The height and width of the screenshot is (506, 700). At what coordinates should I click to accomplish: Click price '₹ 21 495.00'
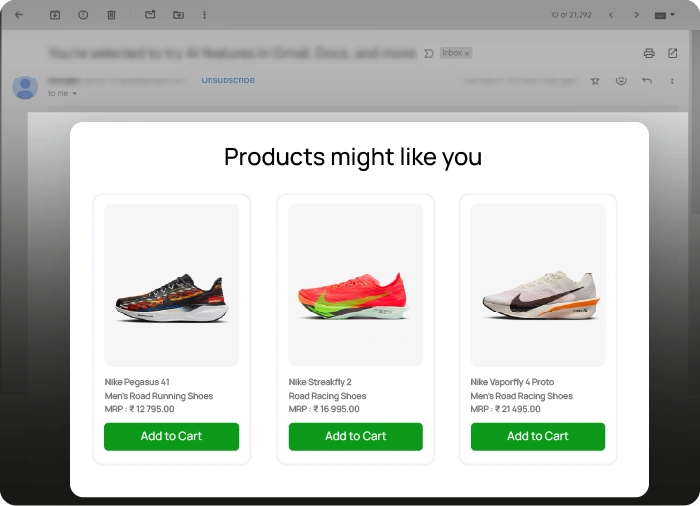pos(517,409)
